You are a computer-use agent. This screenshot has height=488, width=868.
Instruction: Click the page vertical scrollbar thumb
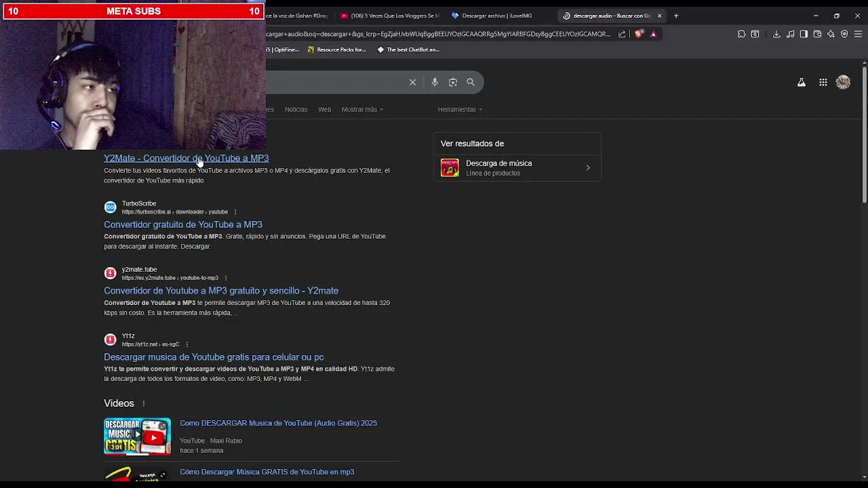pos(864,134)
